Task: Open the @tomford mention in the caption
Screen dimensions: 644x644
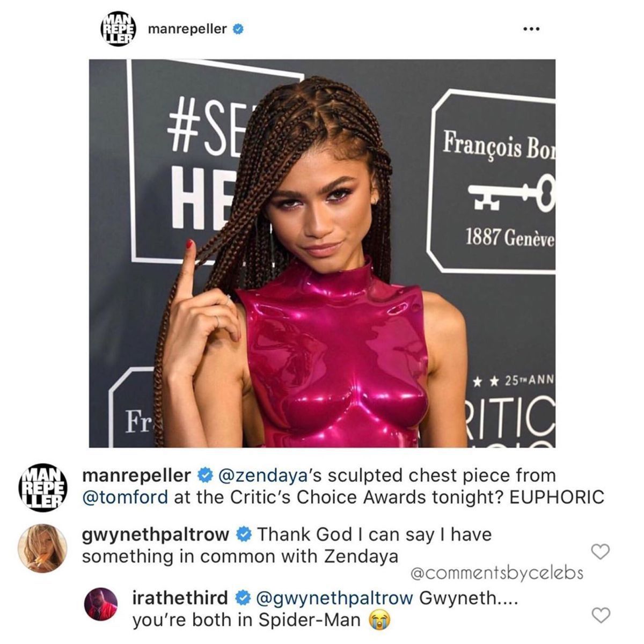Action: tap(125, 497)
